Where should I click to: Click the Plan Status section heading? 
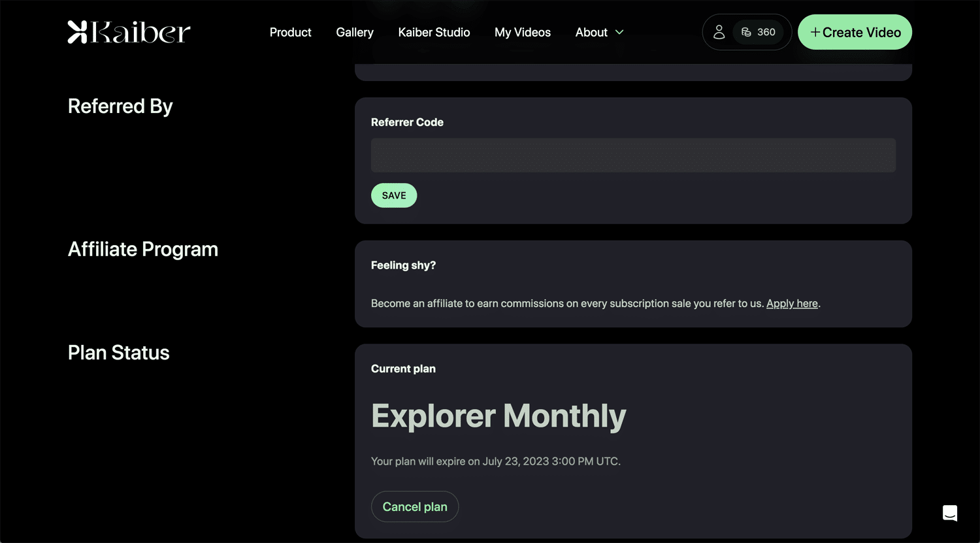119,353
